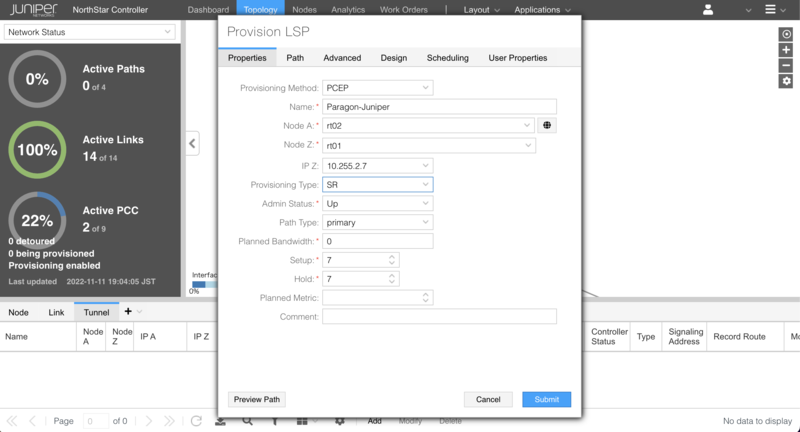This screenshot has height=432, width=800.
Task: Click the Hold priority stepper arrows
Action: [x=392, y=279]
